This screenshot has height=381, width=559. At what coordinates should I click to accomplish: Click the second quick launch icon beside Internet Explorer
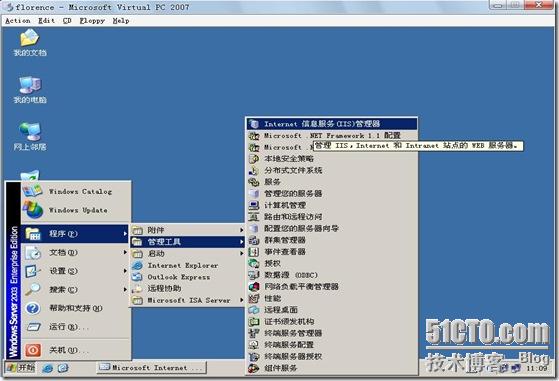click(63, 368)
